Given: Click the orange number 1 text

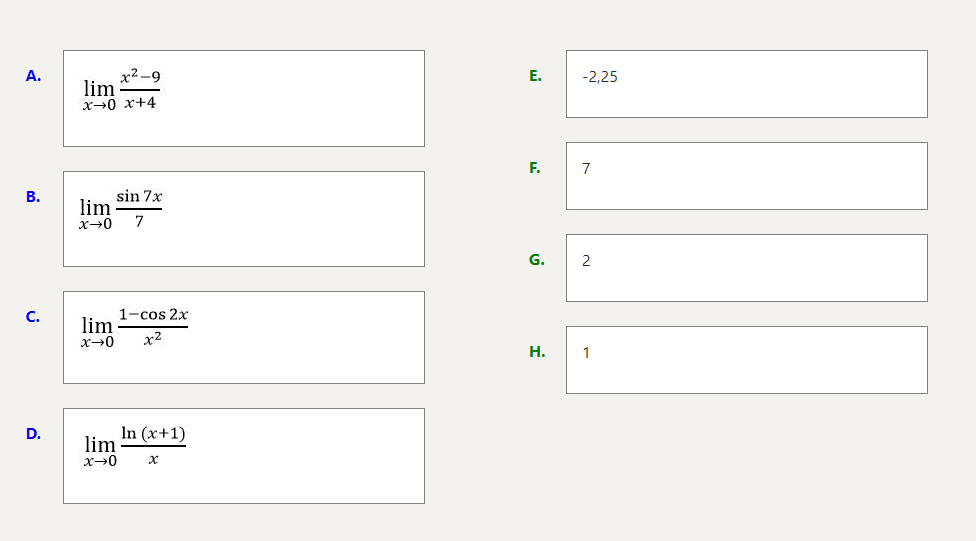Looking at the screenshot, I should click(586, 352).
